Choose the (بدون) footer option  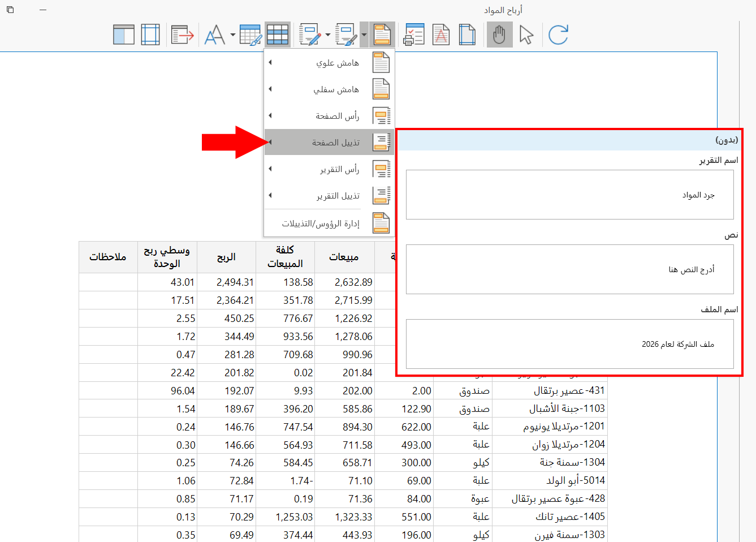click(x=569, y=140)
